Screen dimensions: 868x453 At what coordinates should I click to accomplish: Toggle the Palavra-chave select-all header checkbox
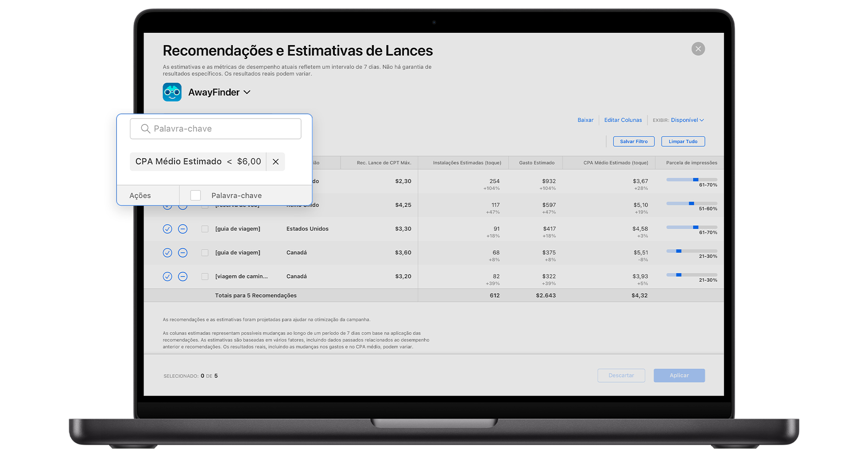195,195
